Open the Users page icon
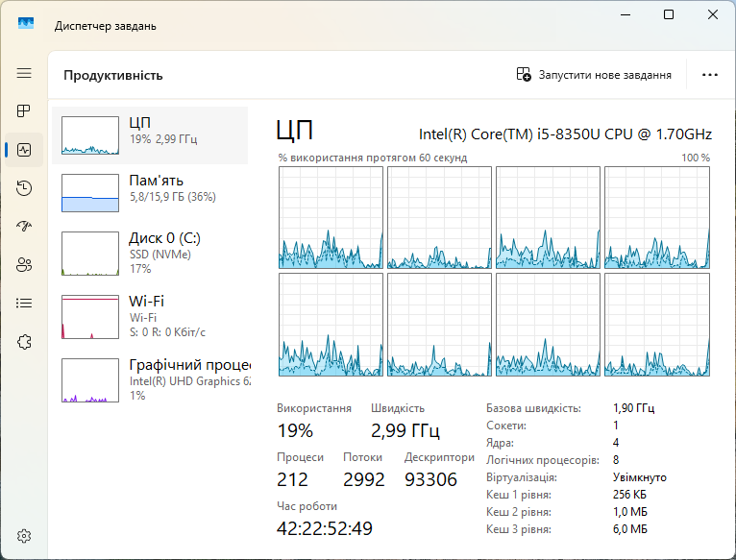Image resolution: width=736 pixels, height=560 pixels. point(24,265)
